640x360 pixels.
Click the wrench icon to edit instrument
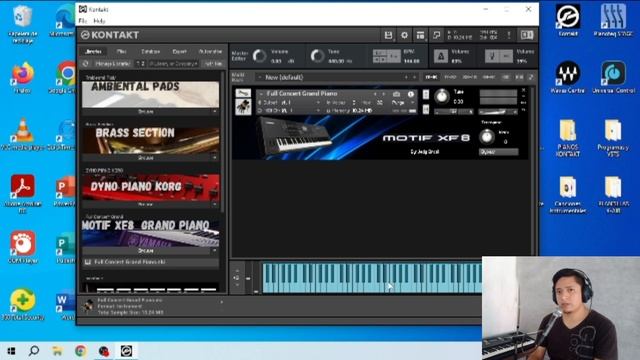point(243,93)
